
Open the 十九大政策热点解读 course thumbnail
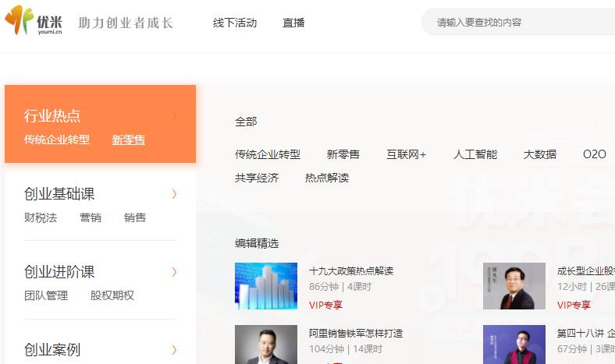(x=266, y=286)
